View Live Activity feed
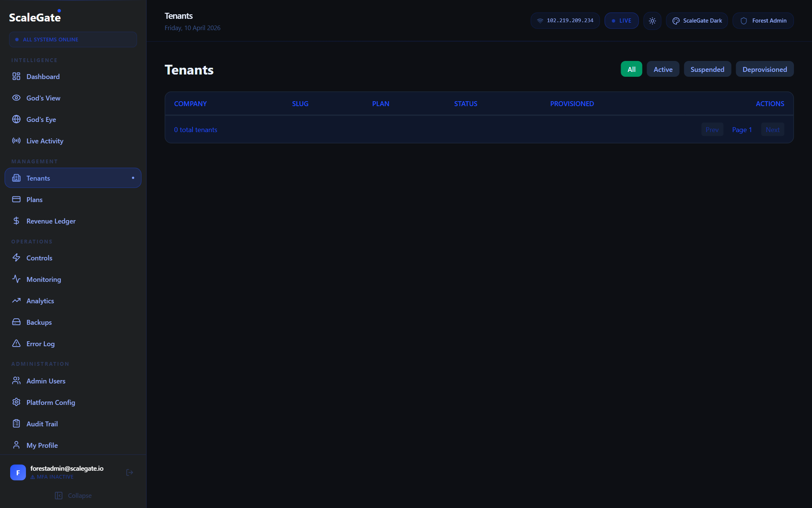This screenshot has width=812, height=508. click(x=44, y=141)
